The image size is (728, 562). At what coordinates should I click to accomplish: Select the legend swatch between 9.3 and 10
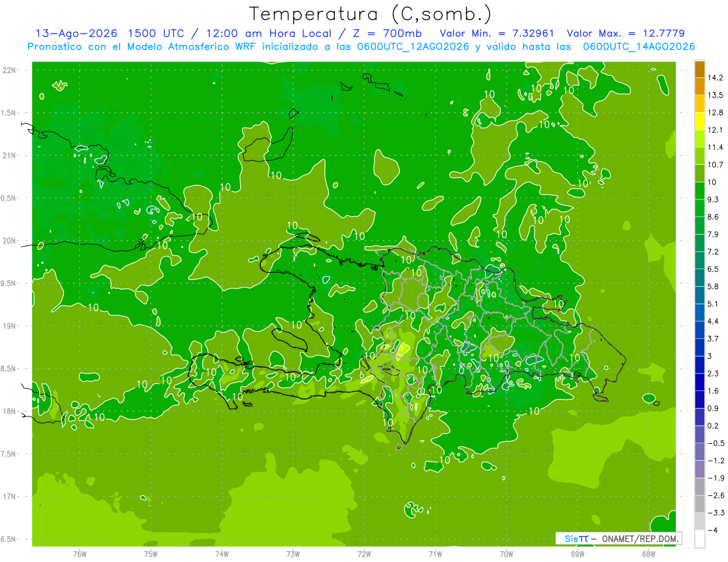[x=699, y=191]
